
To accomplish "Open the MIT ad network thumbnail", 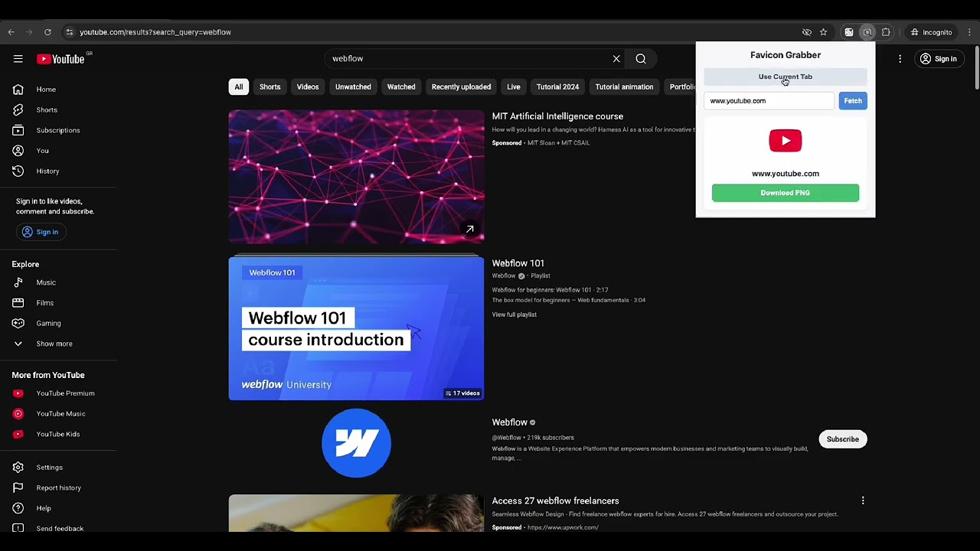I will [356, 177].
